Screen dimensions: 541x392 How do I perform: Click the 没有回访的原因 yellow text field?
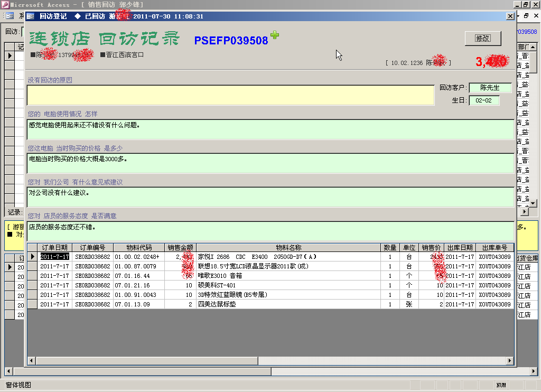(230, 95)
